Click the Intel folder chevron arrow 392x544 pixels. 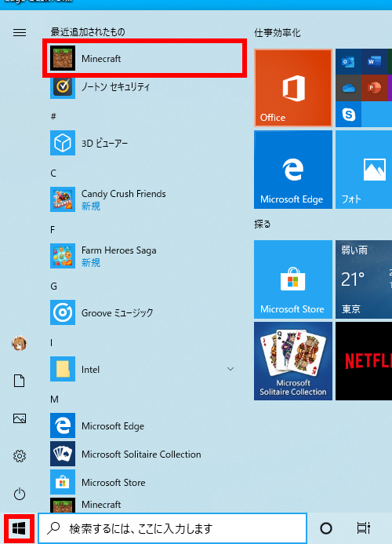tap(230, 369)
